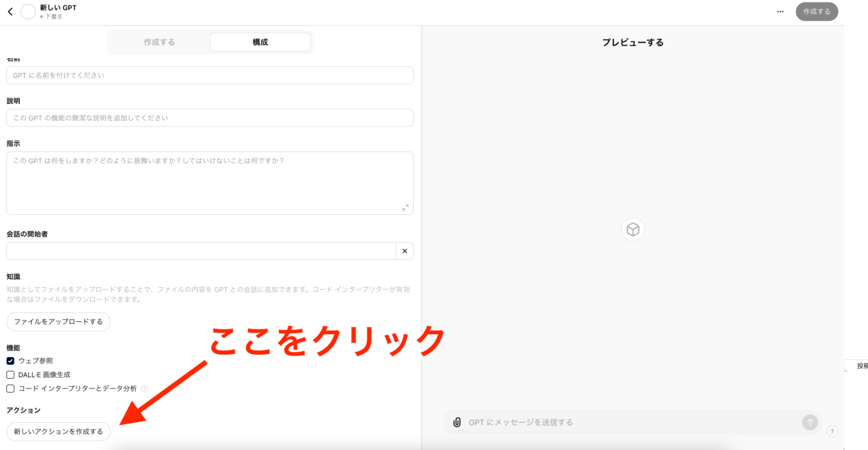The height and width of the screenshot is (450, 868).
Task: Click the paperclip attach file icon
Action: click(457, 422)
